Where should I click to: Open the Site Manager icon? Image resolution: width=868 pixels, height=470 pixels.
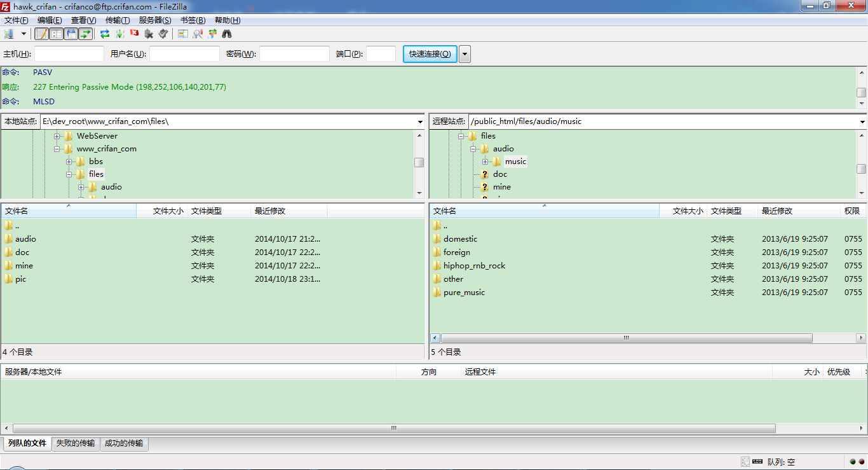pos(9,34)
